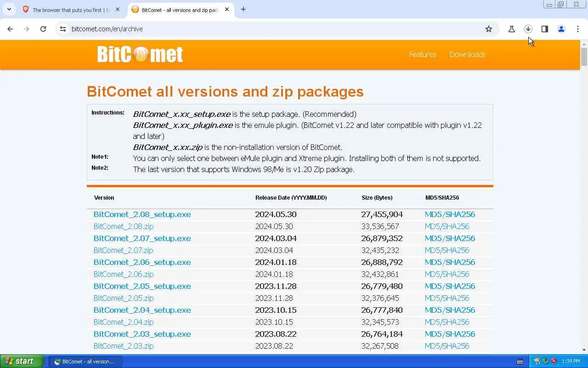Open MD5/SHA256 for 2.07 zip row
Viewport: 588px width, 368px height.
coord(447,250)
